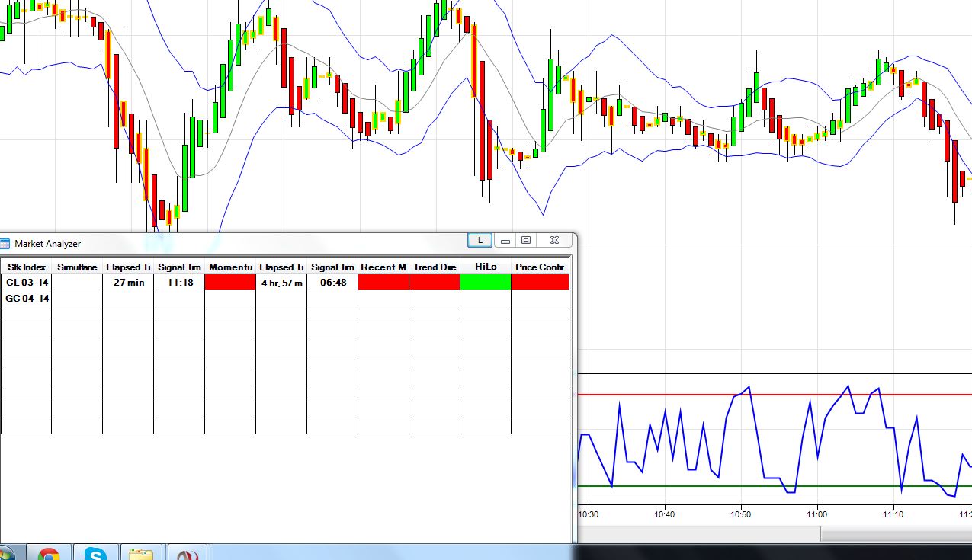Viewport: 972px width, 560px height.
Task: Click the Momentu column header
Action: coord(230,267)
